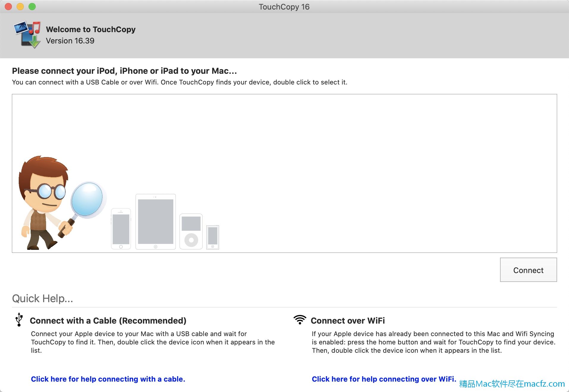This screenshot has height=392, width=569.
Task: Open help link for connecting over WiFi
Action: click(x=384, y=379)
